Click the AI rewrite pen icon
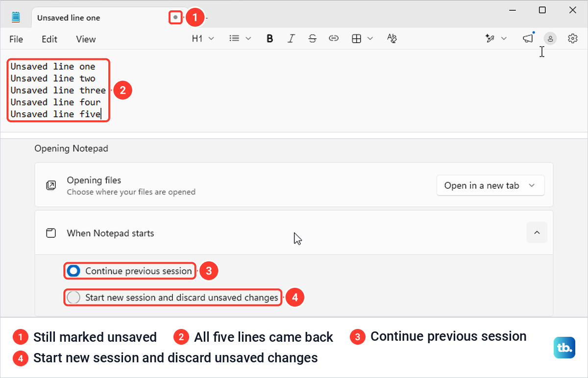Screen dimensions: 588x378 [490, 39]
